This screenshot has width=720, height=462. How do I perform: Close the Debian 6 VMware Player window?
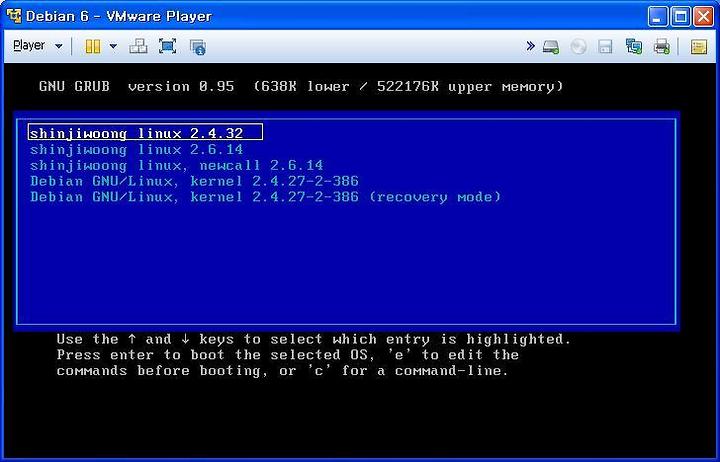(703, 17)
